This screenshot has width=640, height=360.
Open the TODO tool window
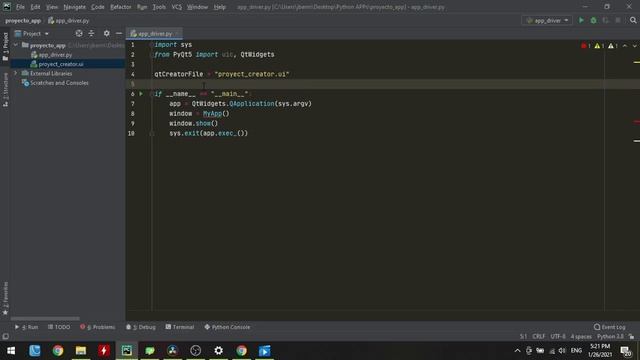tap(59, 327)
